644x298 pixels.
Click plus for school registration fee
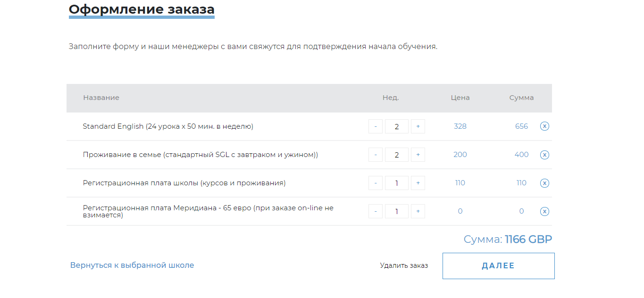pos(418,183)
